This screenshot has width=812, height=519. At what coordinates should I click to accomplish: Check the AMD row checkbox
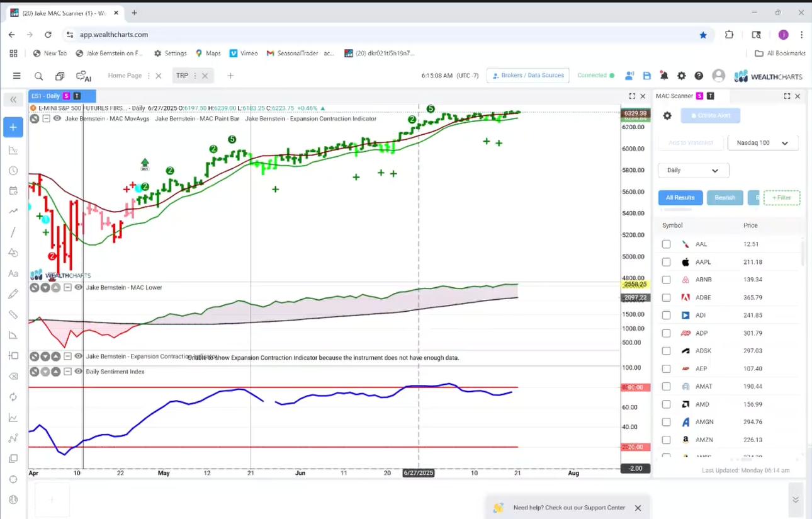coord(667,404)
